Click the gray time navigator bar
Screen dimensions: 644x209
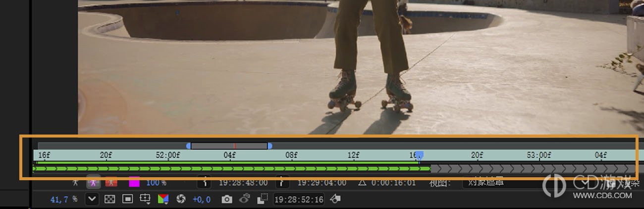coord(229,146)
